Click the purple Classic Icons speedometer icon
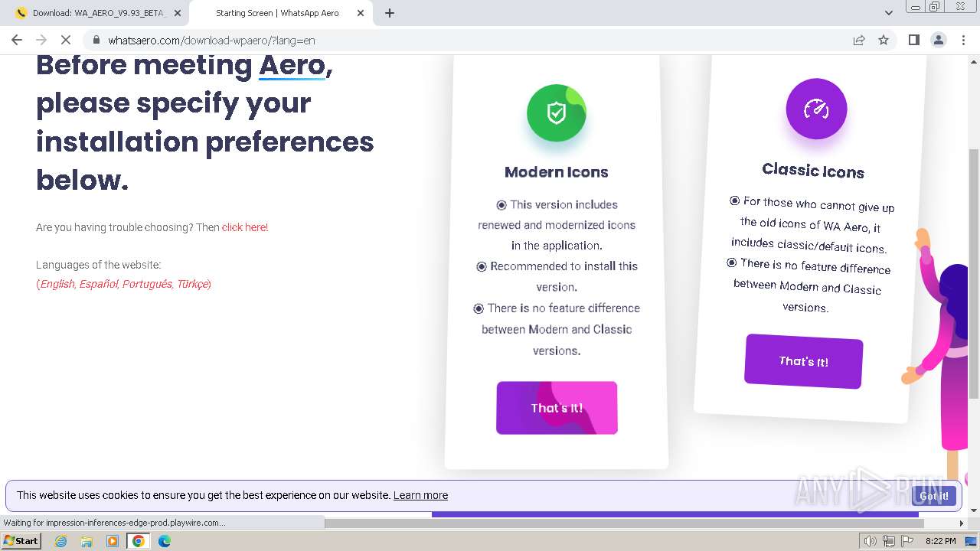 (x=816, y=109)
